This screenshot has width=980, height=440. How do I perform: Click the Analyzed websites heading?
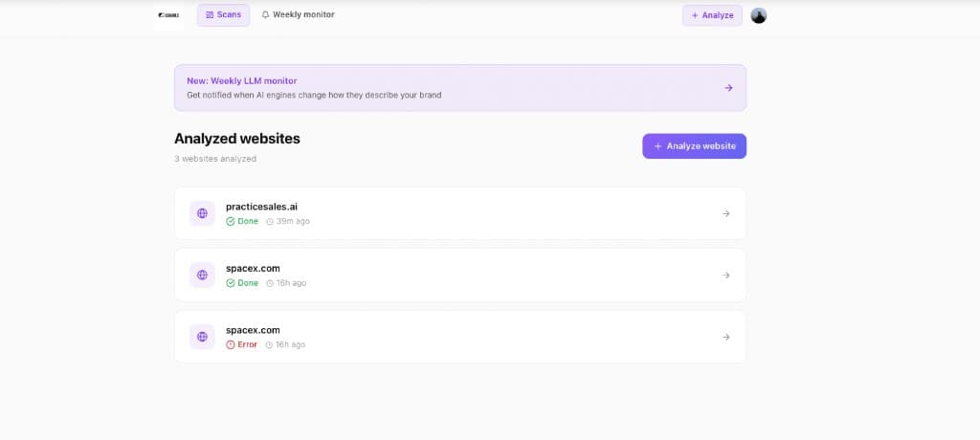[x=237, y=139]
